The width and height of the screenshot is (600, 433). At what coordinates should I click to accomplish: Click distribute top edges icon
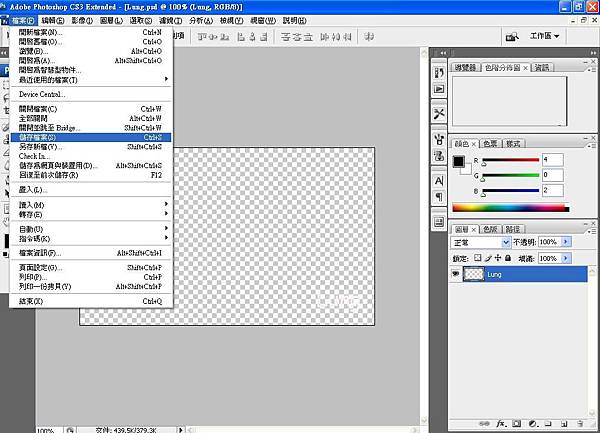point(285,37)
